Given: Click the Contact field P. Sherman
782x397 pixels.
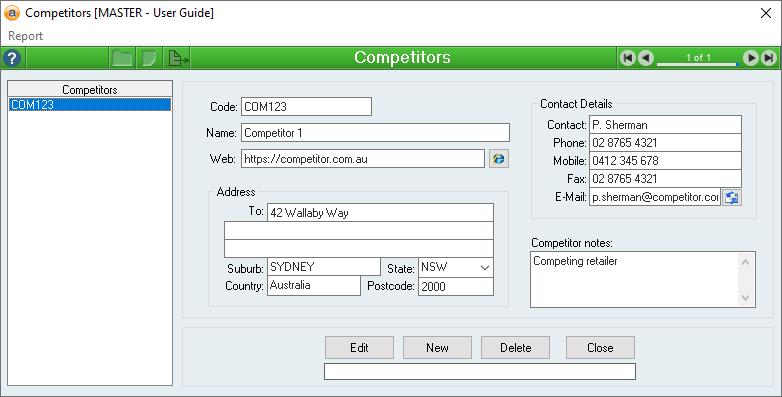Looking at the screenshot, I should 665,125.
